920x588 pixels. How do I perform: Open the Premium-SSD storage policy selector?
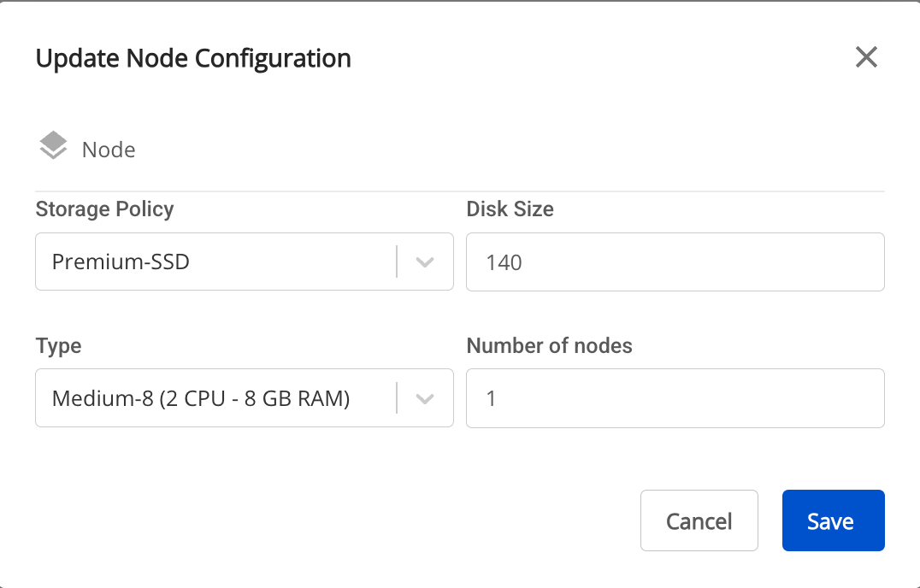tap(244, 262)
